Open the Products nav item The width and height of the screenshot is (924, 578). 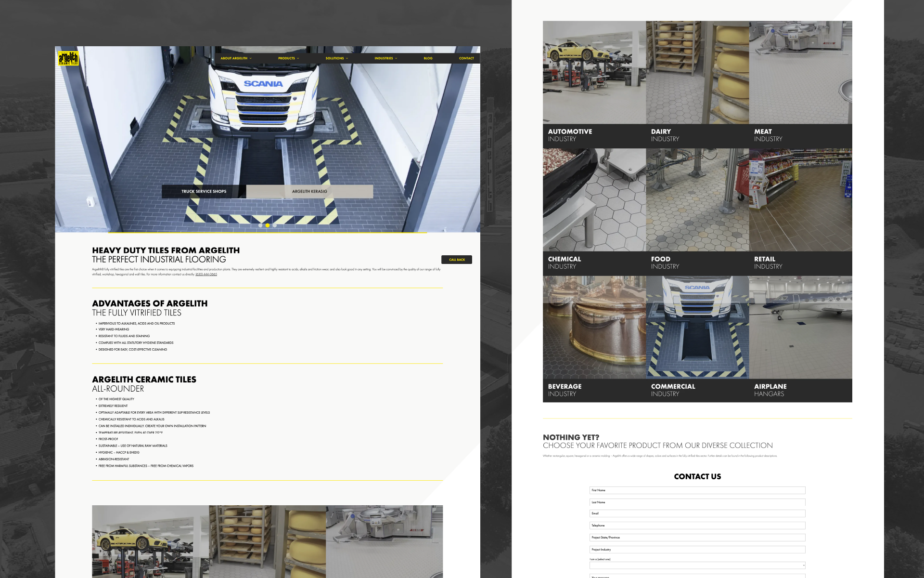[286, 58]
